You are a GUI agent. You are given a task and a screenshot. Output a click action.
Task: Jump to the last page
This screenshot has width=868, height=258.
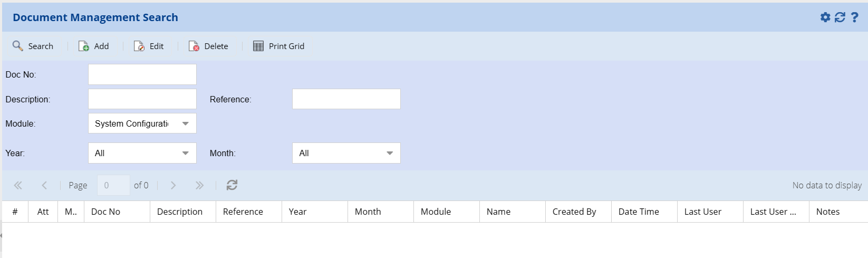click(199, 185)
